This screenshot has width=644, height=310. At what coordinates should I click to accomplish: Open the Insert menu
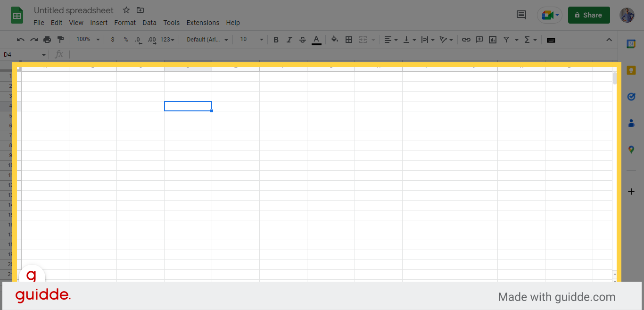(x=99, y=23)
